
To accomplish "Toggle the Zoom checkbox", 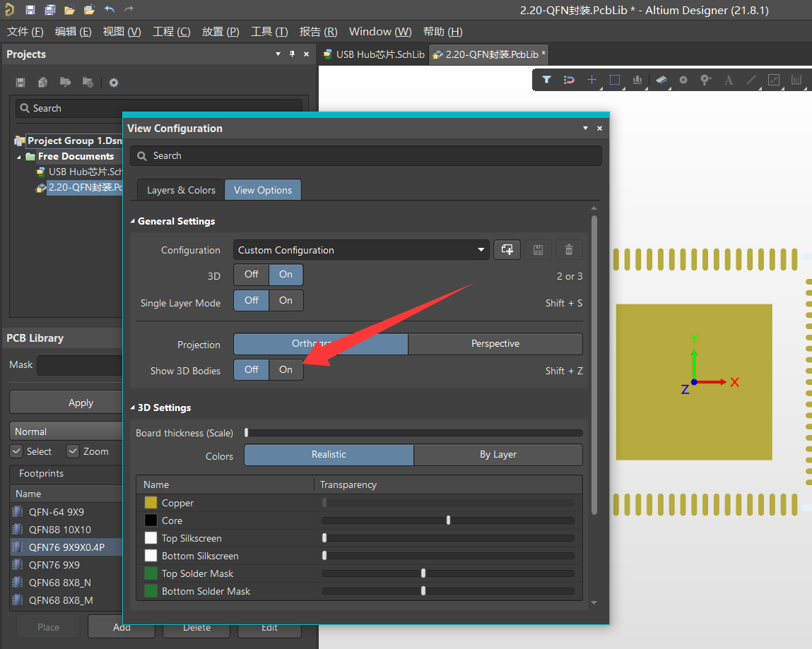I will tap(73, 451).
